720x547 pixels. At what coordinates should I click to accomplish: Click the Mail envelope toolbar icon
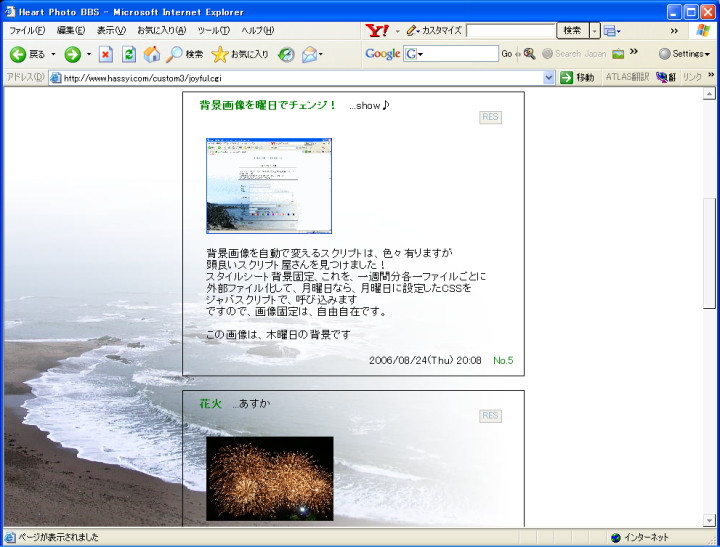[309, 54]
